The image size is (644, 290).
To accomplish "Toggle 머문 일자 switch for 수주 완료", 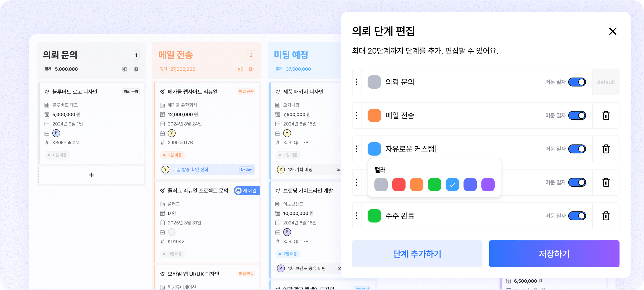I will (577, 216).
